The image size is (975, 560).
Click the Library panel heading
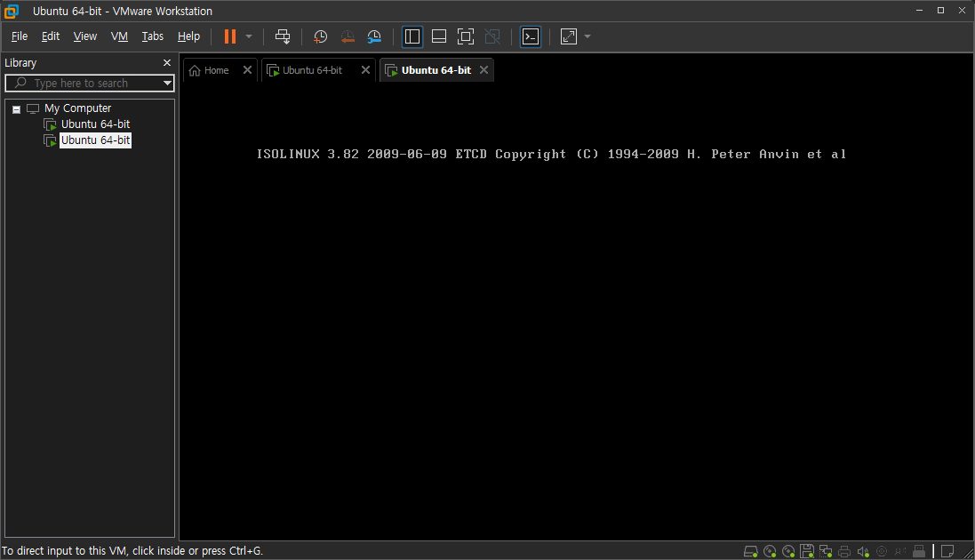[20, 63]
